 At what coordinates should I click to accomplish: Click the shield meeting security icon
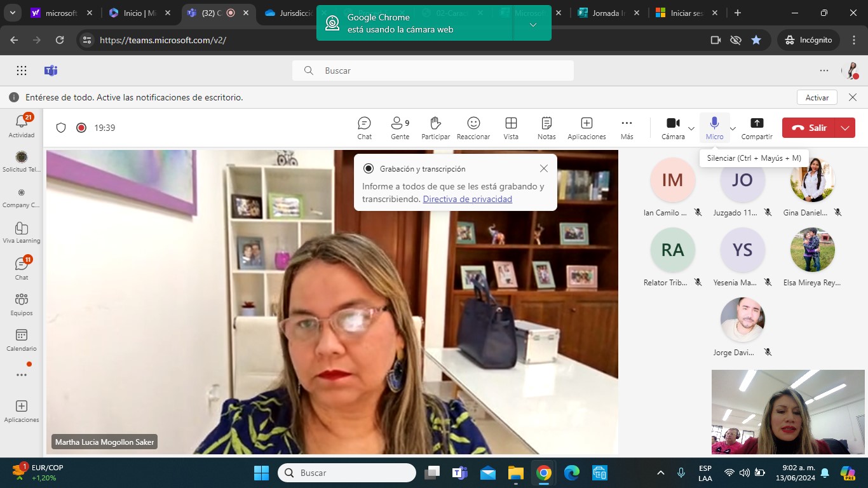61,128
